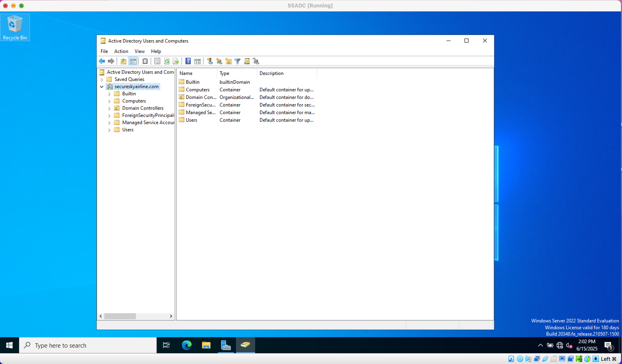Screen dimensions: 622x364
Task: Click the muted volume tray icon
Action: coord(569,345)
